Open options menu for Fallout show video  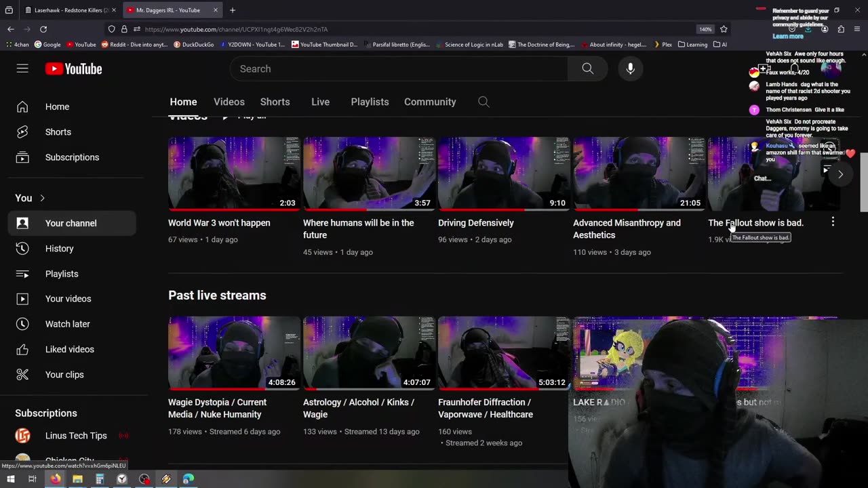(x=833, y=222)
